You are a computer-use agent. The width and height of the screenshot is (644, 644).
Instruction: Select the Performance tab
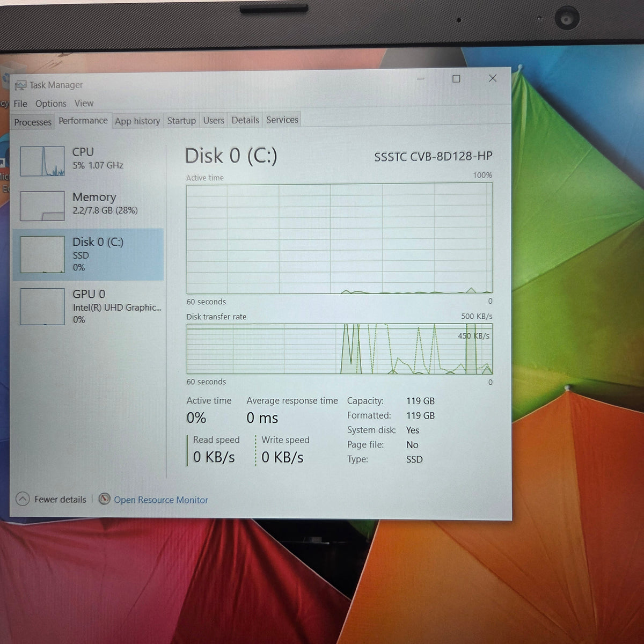tap(83, 121)
